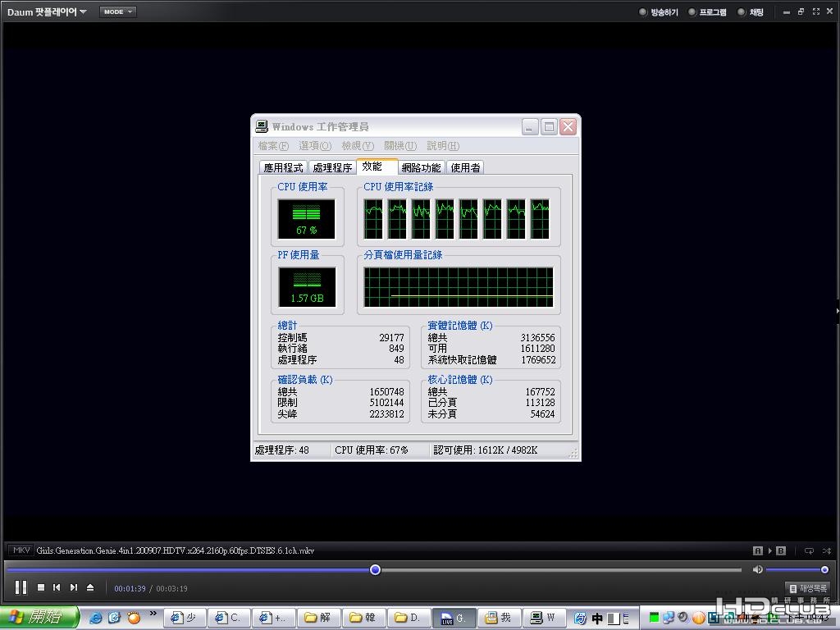Screen dimensions: 840x630
Task: Click the eject/open file button
Action: [x=90, y=587]
